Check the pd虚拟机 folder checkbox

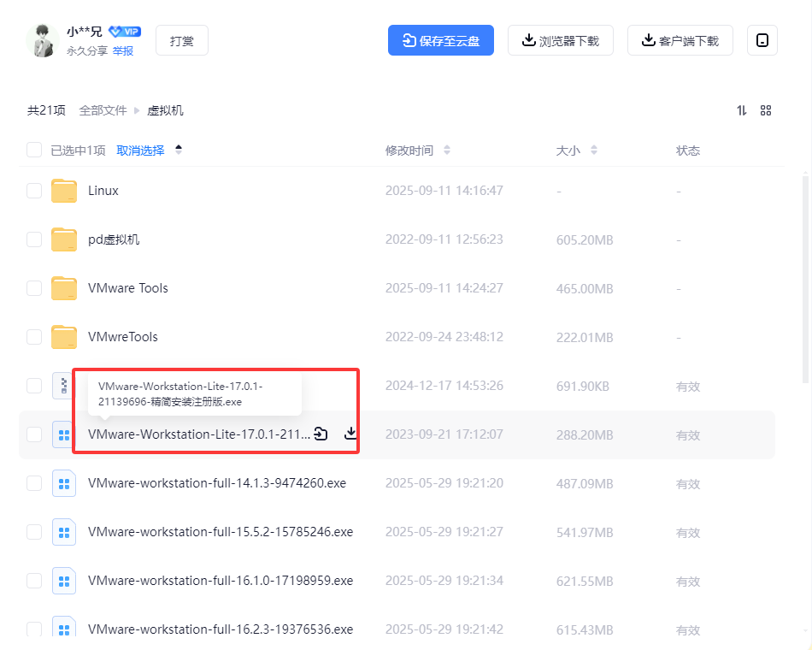[x=34, y=239]
